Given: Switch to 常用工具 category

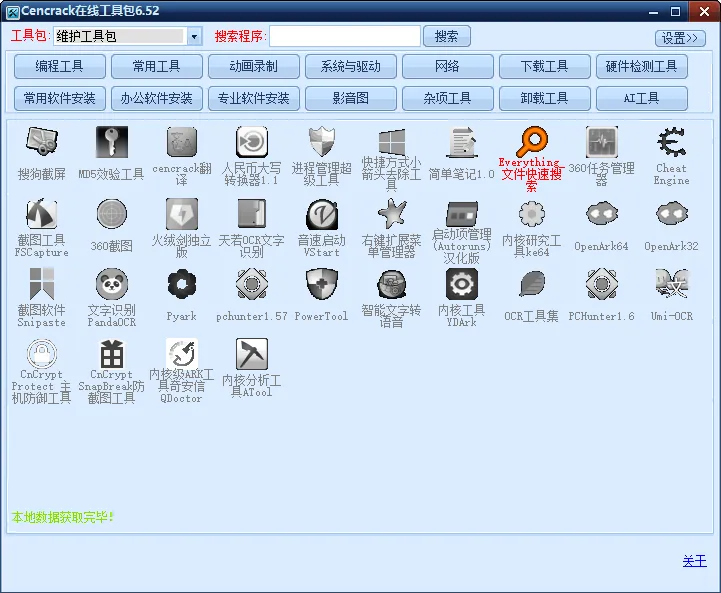Looking at the screenshot, I should coord(157,66).
